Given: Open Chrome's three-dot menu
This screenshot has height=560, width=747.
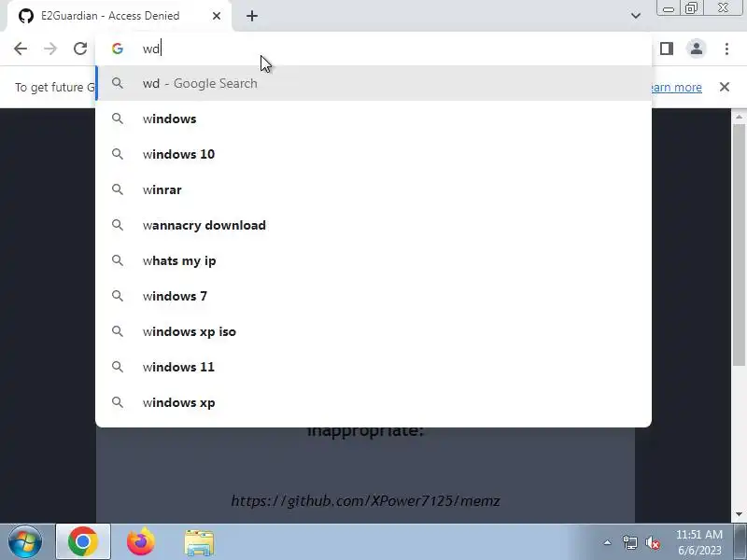Looking at the screenshot, I should (726, 49).
